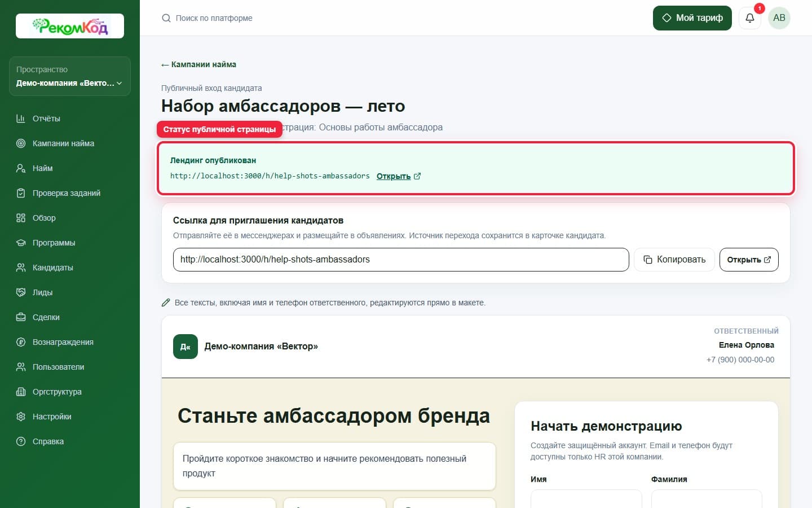The height and width of the screenshot is (508, 812).
Task: Edit the responsible name Елена Орлова
Action: [x=746, y=345]
